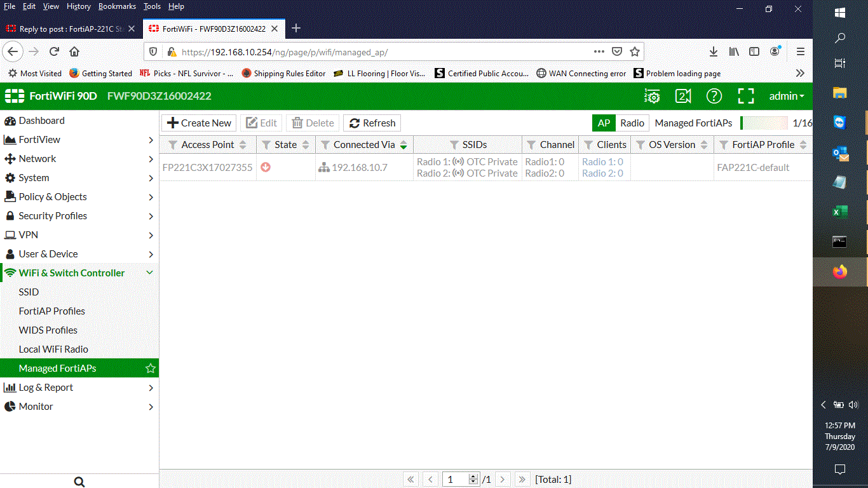
Task: Open WIDS Profiles sidebar link
Action: [x=48, y=330]
